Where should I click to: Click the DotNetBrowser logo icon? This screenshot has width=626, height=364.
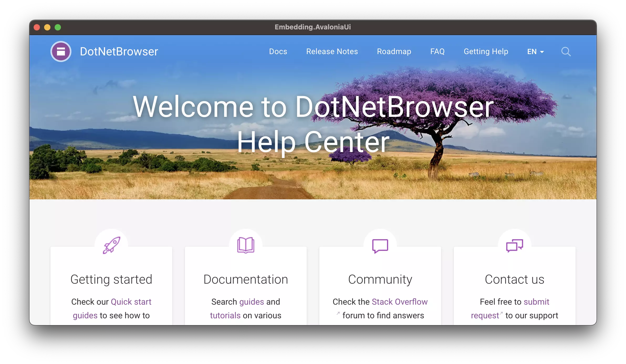(x=61, y=51)
